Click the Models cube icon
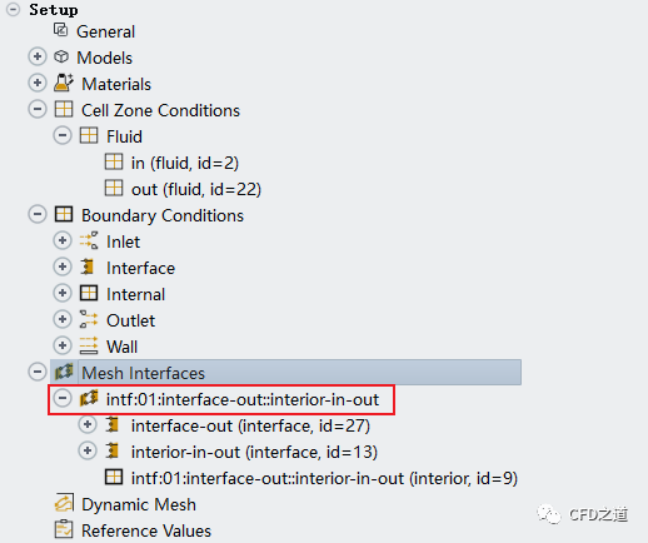The height and width of the screenshot is (543, 648). pyautogui.click(x=62, y=58)
